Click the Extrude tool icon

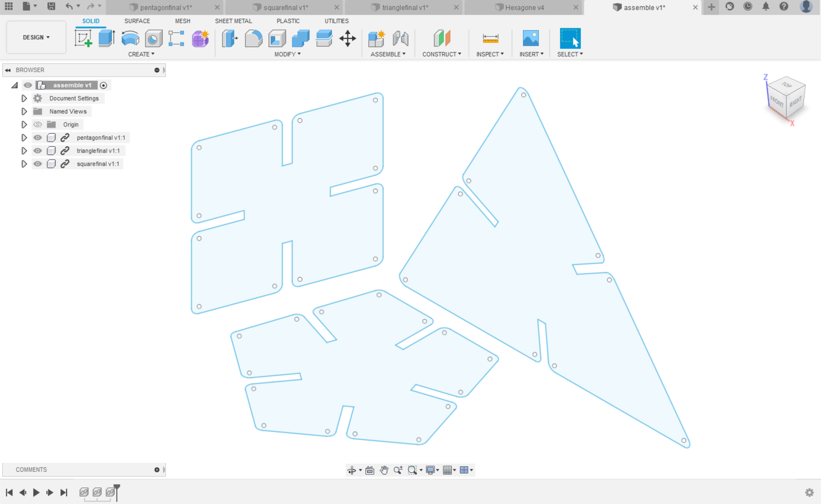(x=107, y=39)
